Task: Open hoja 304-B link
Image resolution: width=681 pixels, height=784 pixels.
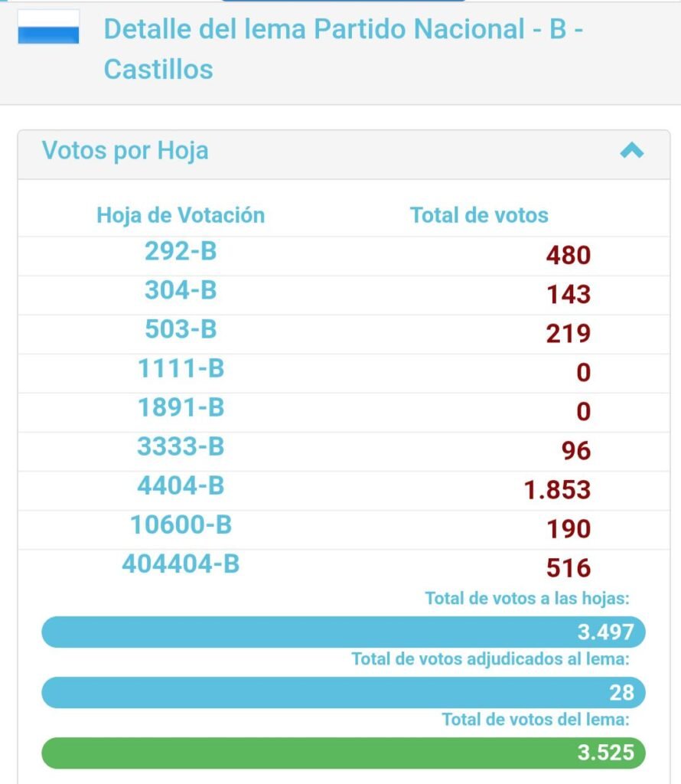Action: (x=181, y=290)
